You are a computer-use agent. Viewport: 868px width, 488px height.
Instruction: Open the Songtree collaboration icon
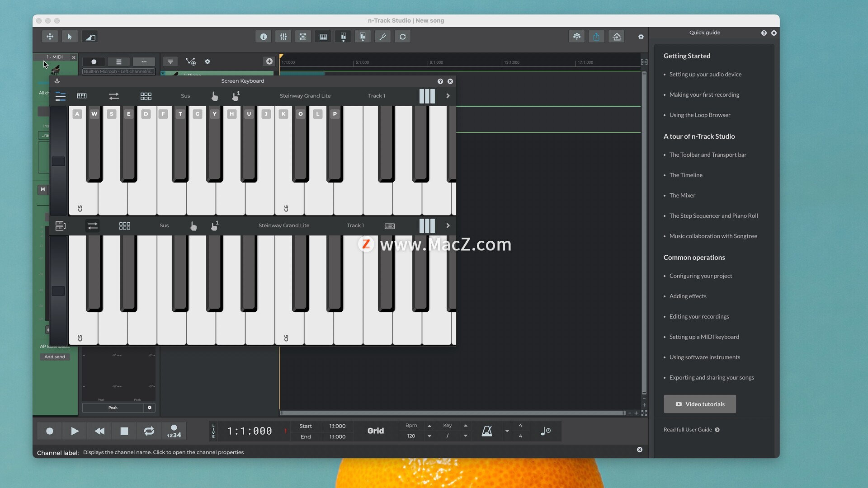coord(577,37)
